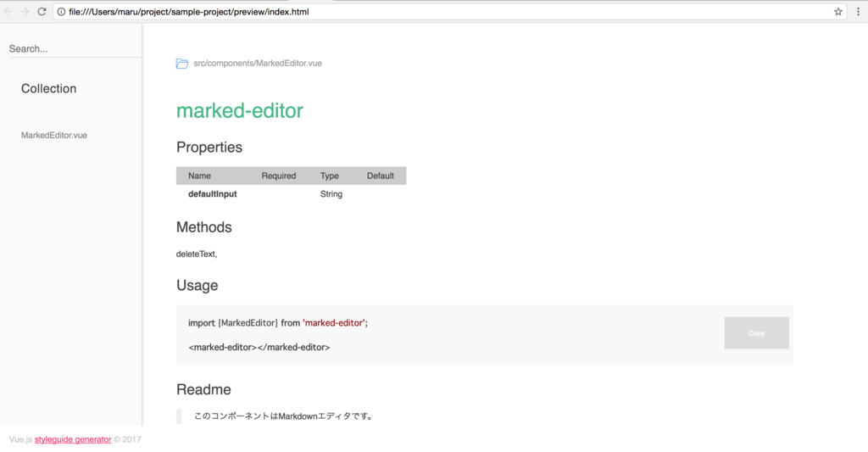
Task: Click the Japanese Readme description text
Action: click(x=284, y=416)
